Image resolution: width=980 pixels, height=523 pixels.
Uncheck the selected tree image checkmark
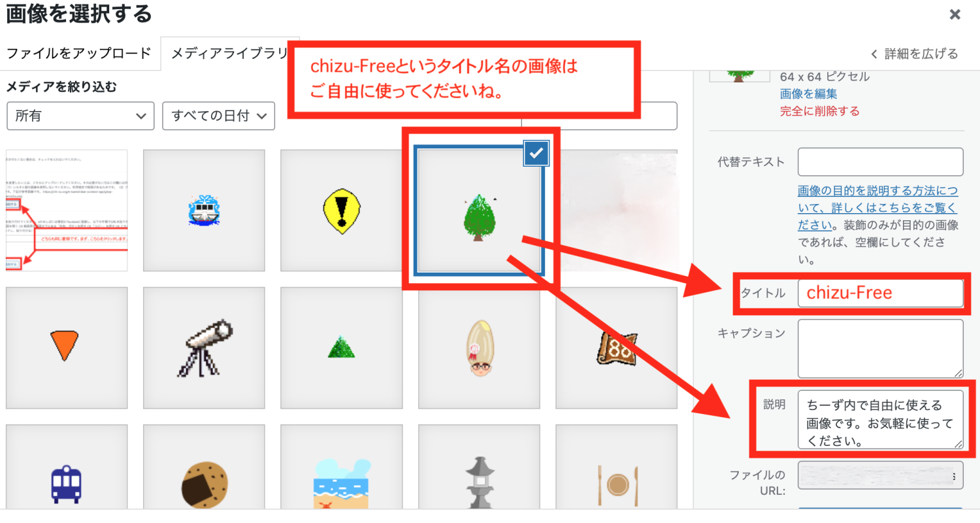click(x=536, y=153)
